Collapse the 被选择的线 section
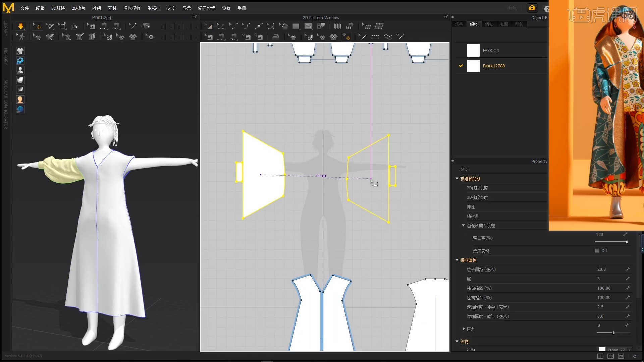The width and height of the screenshot is (644, 362). pyautogui.click(x=457, y=179)
